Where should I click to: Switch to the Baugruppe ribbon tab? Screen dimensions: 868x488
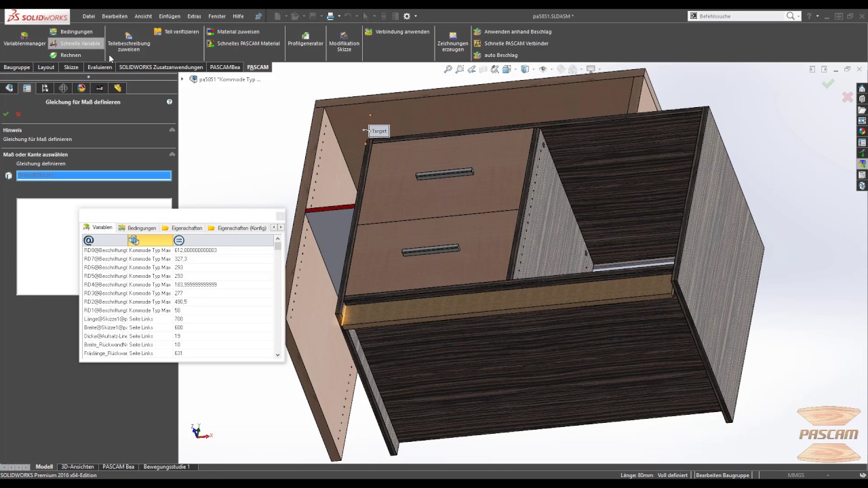[x=17, y=67]
